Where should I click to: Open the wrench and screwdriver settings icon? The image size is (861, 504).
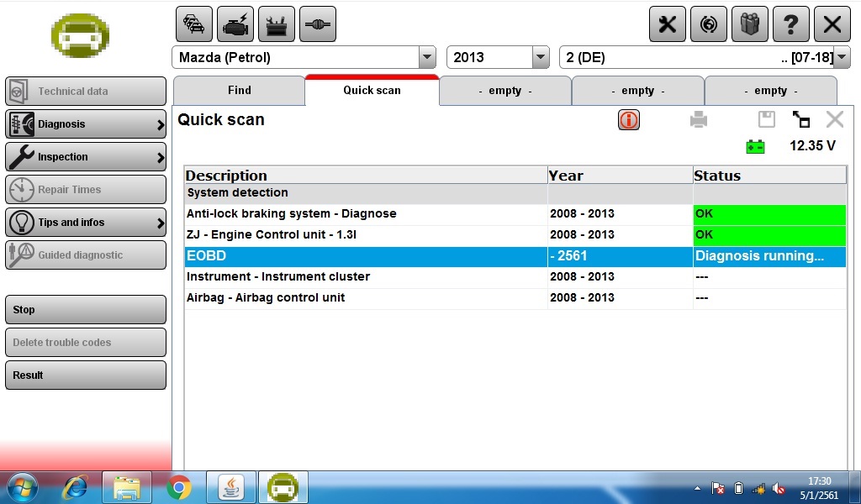668,24
